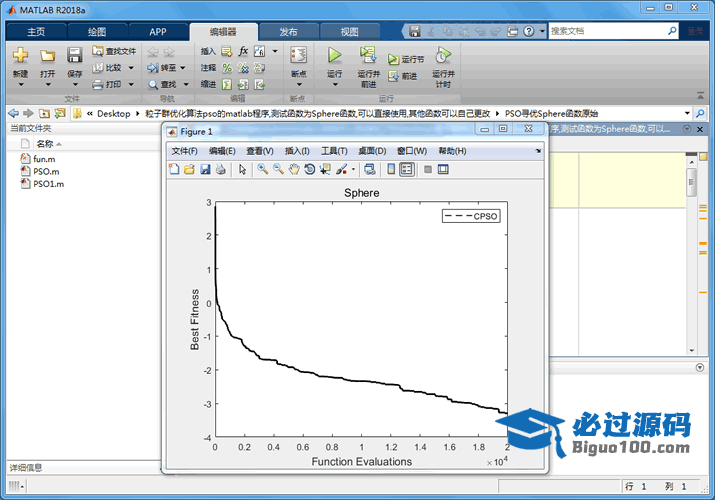Open Tools (工具(T)) menu in Figure 1
The height and width of the screenshot is (500, 715).
pyautogui.click(x=334, y=151)
